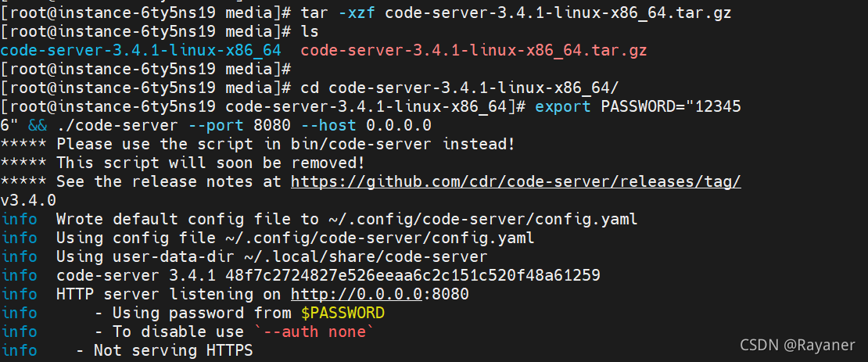Open the github.com code-server releases link
Image resolution: width=868 pixels, height=362 pixels.
click(516, 181)
